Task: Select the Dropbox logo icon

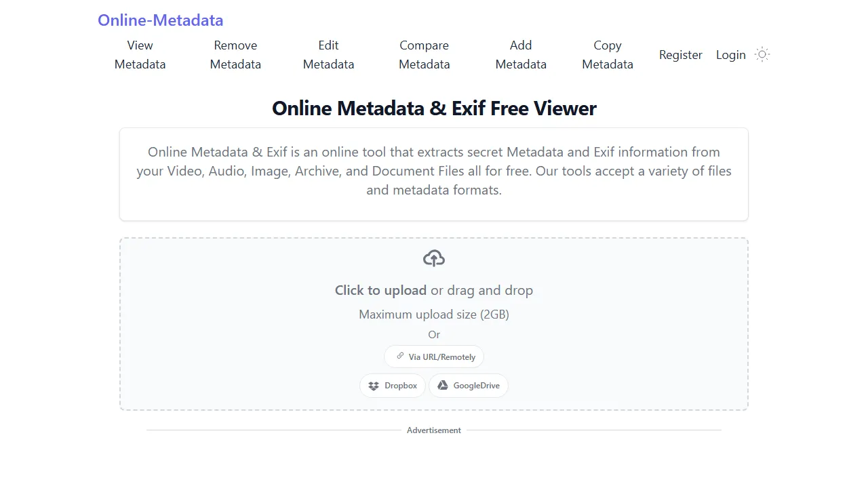Action: click(373, 385)
